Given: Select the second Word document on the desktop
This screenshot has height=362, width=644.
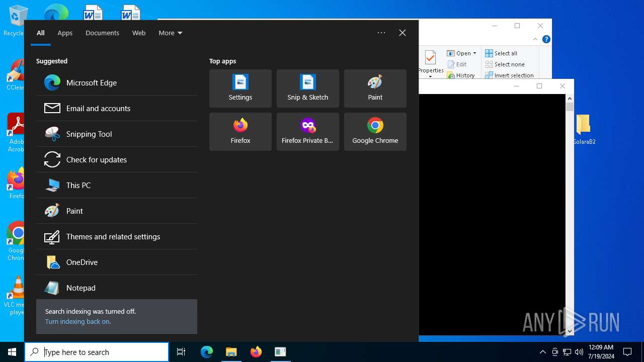Looking at the screenshot, I should coord(131,13).
